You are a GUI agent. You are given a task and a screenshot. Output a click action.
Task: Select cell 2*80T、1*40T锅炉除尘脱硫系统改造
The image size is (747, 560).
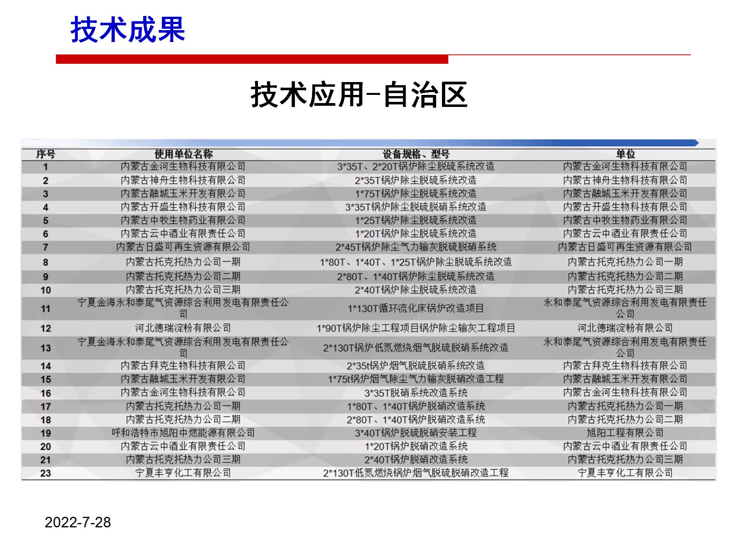(416, 276)
